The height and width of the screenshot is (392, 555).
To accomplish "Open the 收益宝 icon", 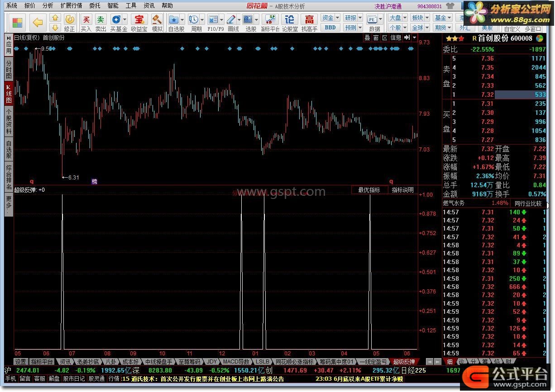I will 139,23.
